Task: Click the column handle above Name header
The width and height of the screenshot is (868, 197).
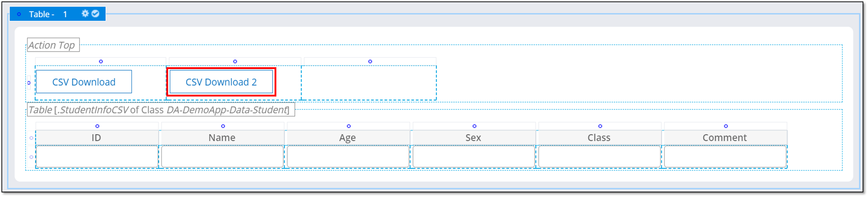Action: tap(223, 126)
